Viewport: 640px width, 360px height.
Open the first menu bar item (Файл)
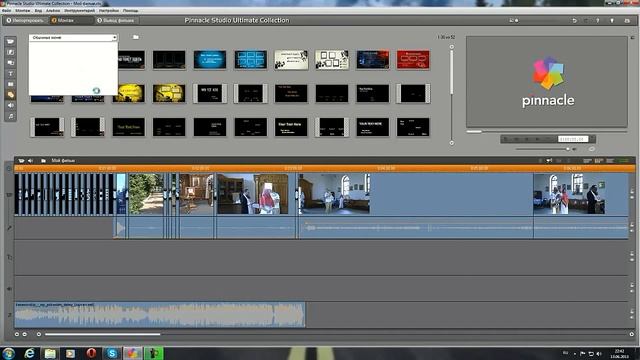[x=7, y=11]
